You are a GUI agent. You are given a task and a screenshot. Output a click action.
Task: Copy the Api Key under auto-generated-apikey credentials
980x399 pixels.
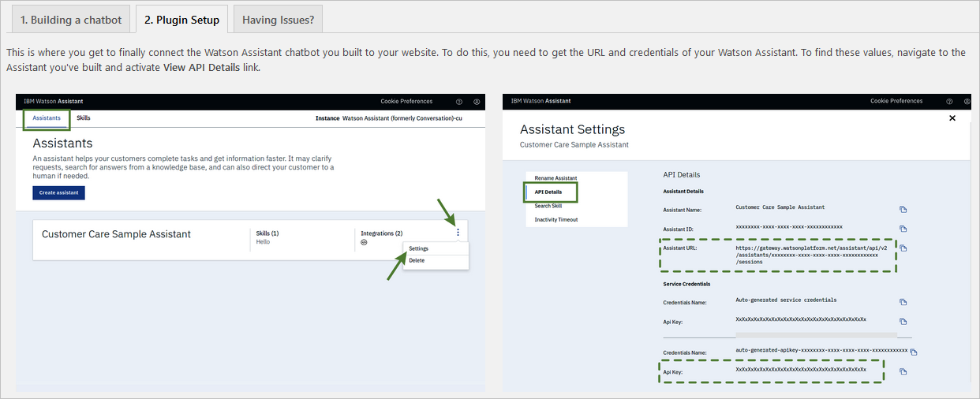(903, 371)
